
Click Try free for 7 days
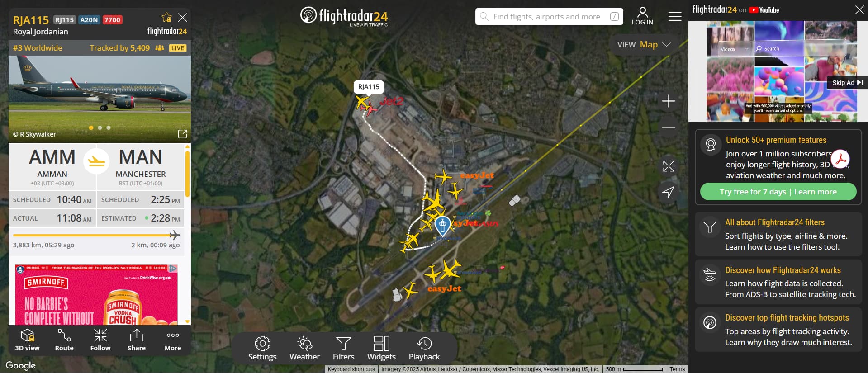[x=753, y=192]
